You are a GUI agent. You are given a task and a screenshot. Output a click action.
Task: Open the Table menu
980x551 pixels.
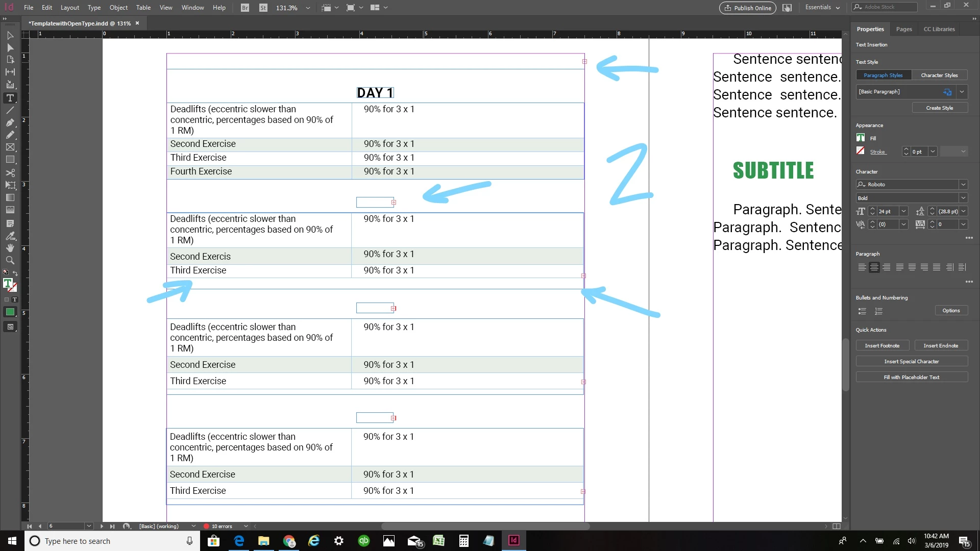pyautogui.click(x=143, y=7)
